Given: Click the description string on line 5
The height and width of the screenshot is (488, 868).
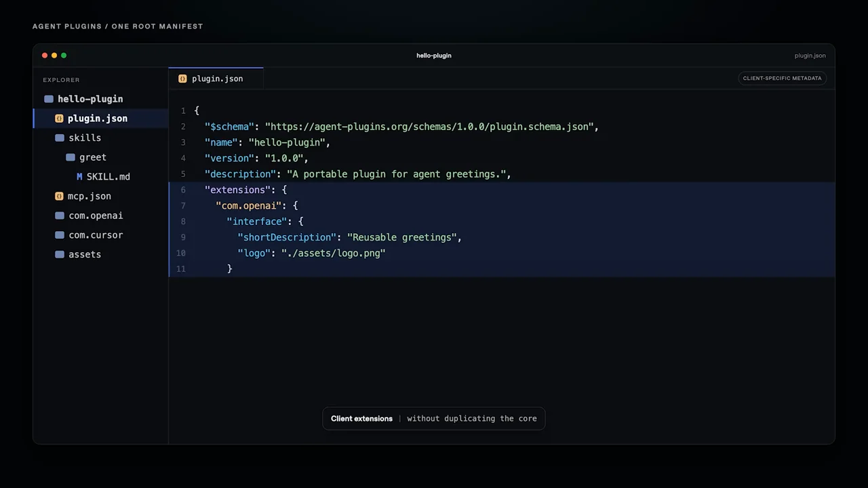Looking at the screenshot, I should point(396,174).
